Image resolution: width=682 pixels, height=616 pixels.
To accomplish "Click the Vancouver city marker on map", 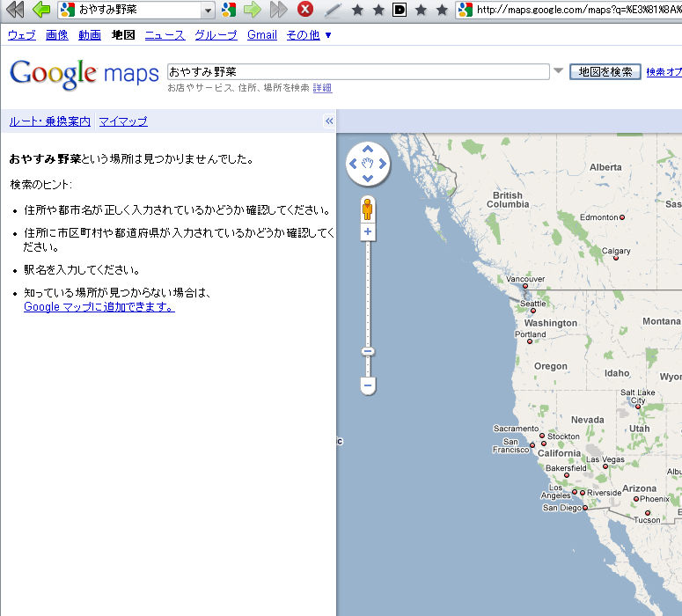I will click(525, 286).
